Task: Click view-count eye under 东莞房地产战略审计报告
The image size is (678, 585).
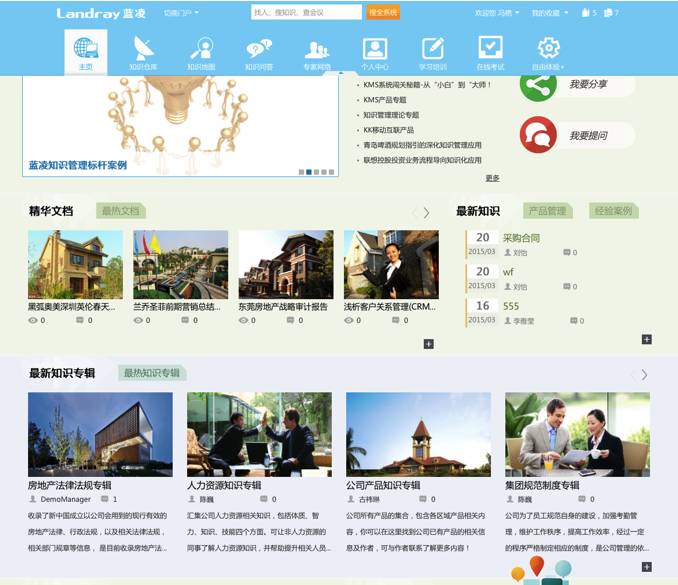Action: [x=243, y=320]
